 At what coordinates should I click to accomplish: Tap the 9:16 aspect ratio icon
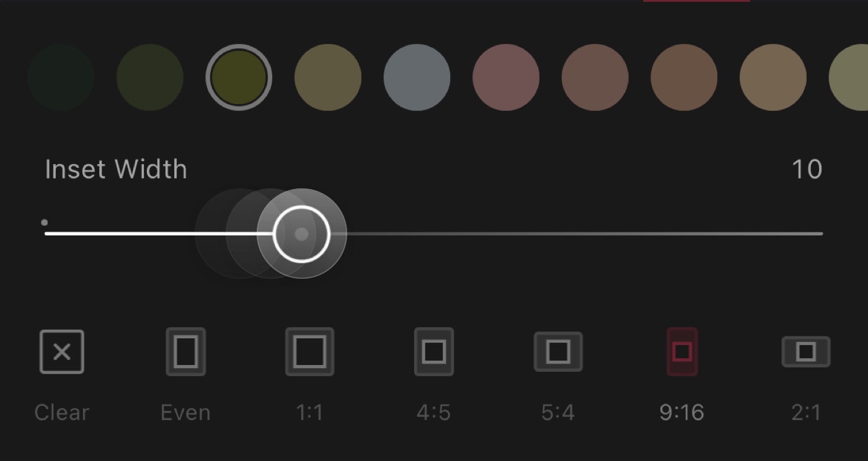pos(682,352)
